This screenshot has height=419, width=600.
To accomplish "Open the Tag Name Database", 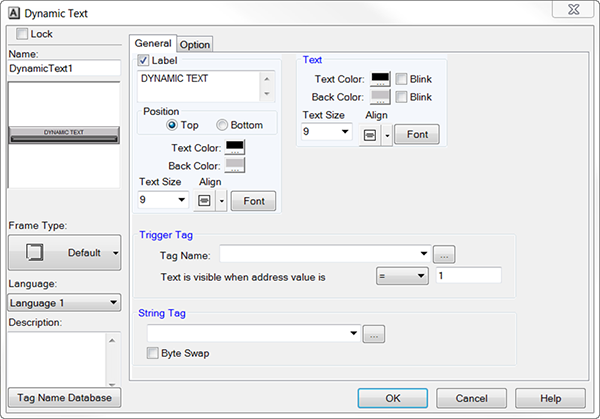I will point(64,398).
